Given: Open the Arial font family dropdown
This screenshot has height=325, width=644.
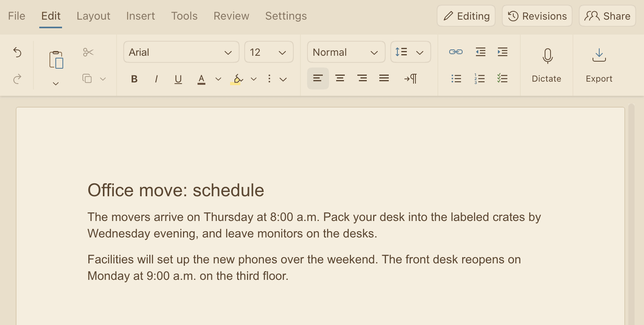Looking at the screenshot, I should [181, 52].
